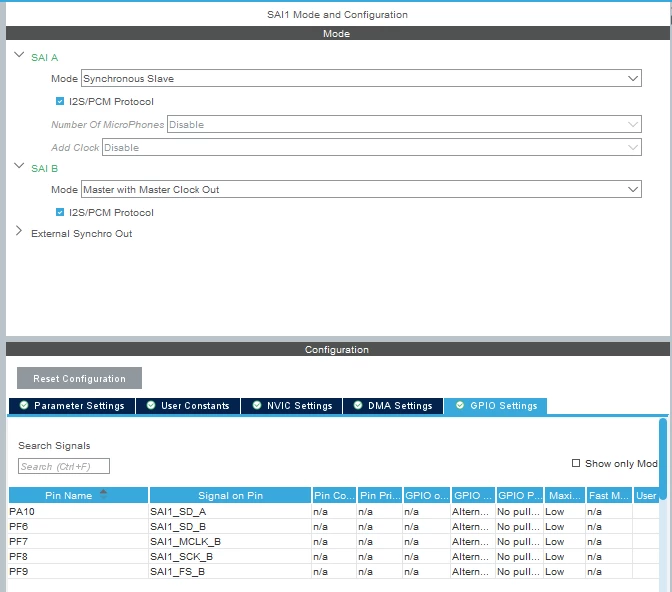Click the SAI1_MCLK_B signal cell

pos(230,541)
